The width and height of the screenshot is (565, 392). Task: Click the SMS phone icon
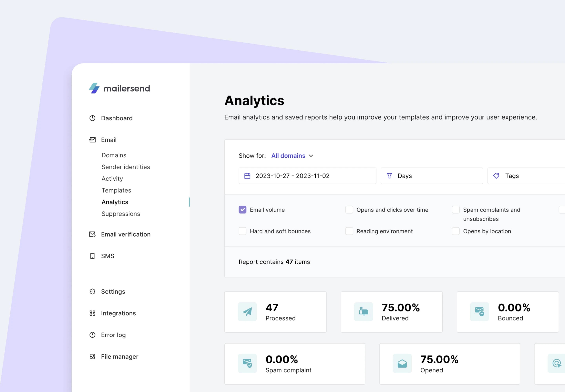click(x=92, y=256)
